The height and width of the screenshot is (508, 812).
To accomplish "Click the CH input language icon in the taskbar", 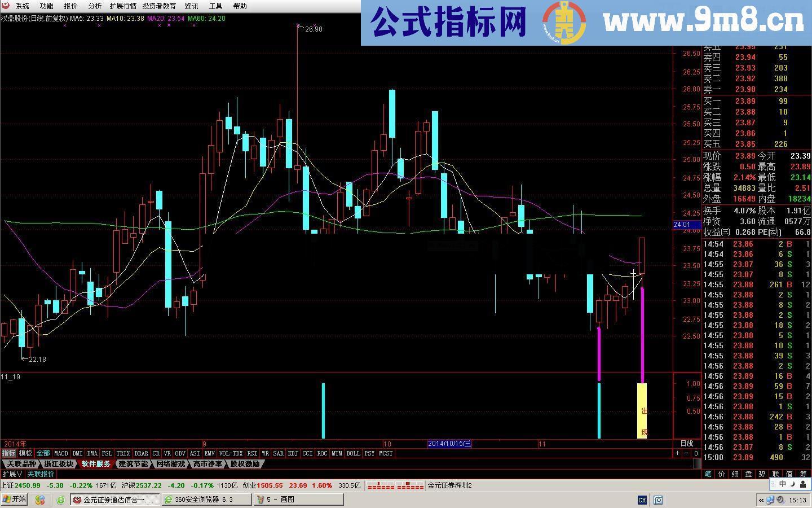I will 642,500.
